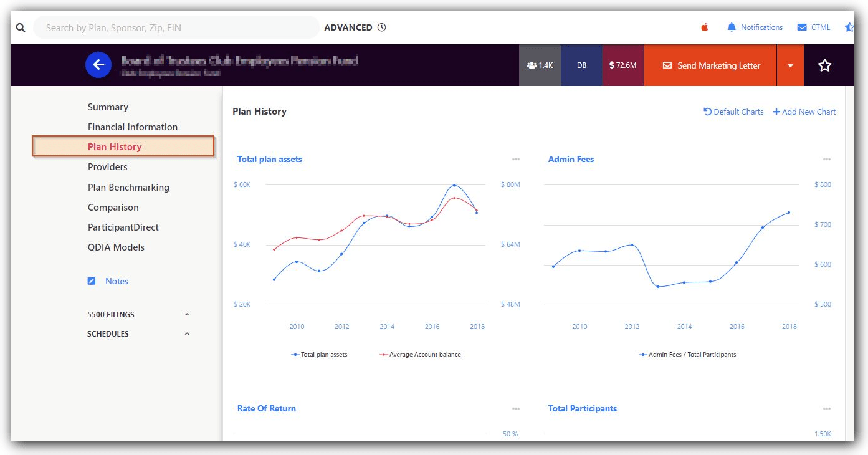868x455 pixels.
Task: Open dropdown arrow beside Send Marketing Letter
Action: [790, 65]
